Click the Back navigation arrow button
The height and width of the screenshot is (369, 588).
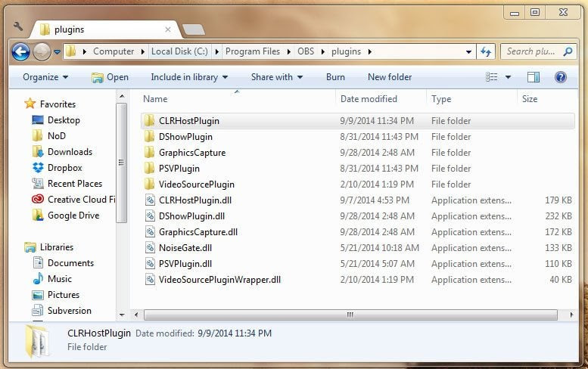[x=20, y=51]
